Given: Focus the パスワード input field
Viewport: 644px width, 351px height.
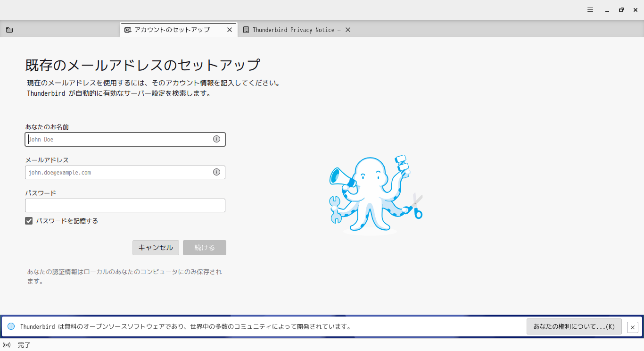Looking at the screenshot, I should click(125, 205).
